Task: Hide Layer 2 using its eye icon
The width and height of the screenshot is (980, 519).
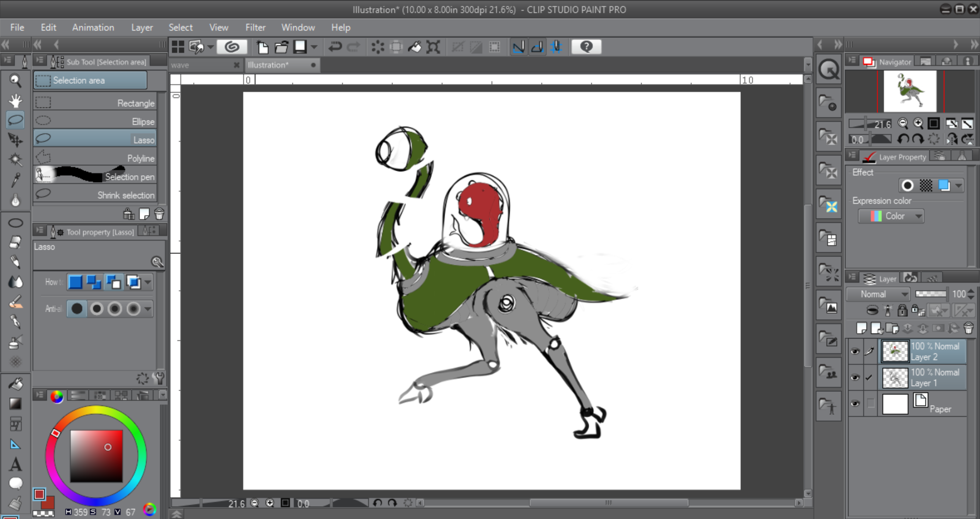Action: [x=855, y=351]
